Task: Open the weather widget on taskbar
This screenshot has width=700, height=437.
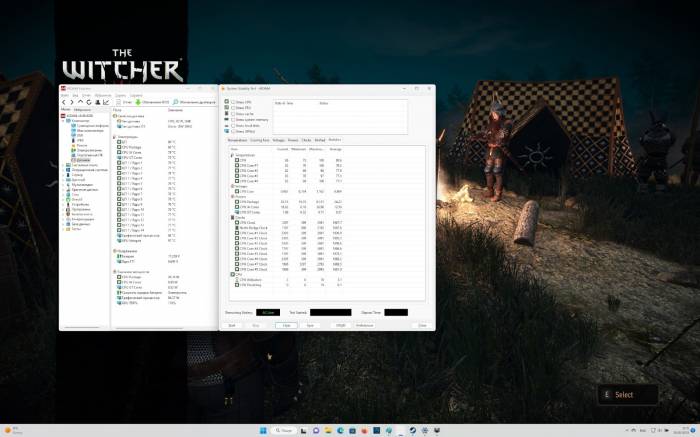Action: [13, 430]
